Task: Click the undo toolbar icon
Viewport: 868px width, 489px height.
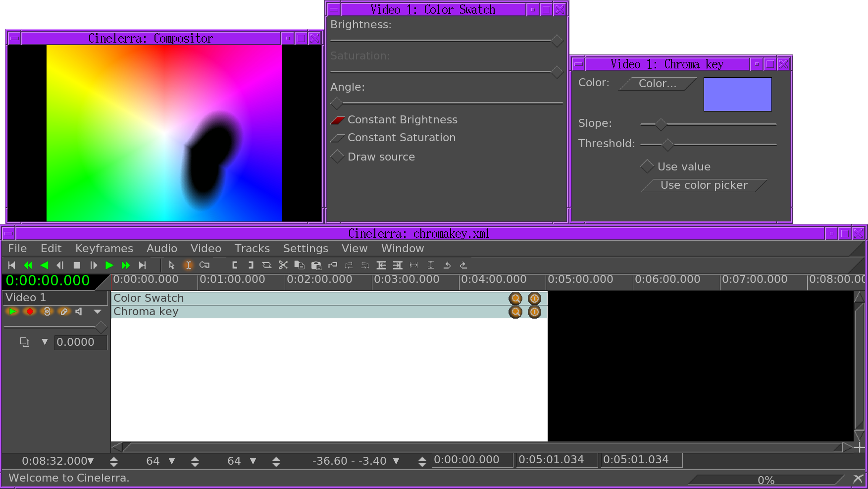Action: click(x=447, y=266)
